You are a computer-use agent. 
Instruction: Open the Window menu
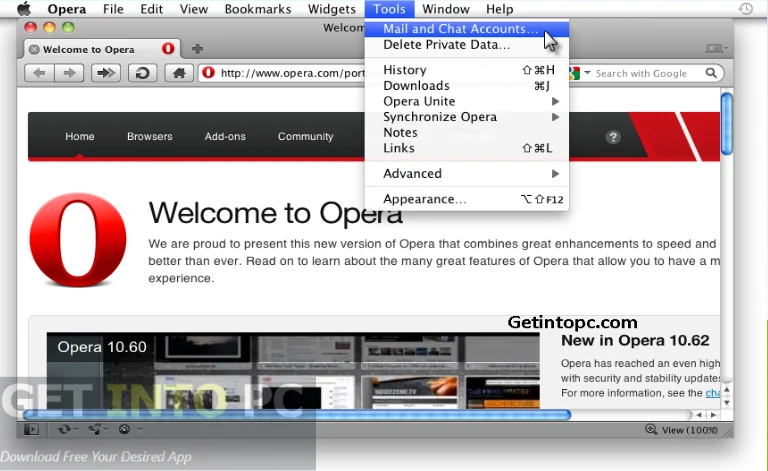coord(446,9)
